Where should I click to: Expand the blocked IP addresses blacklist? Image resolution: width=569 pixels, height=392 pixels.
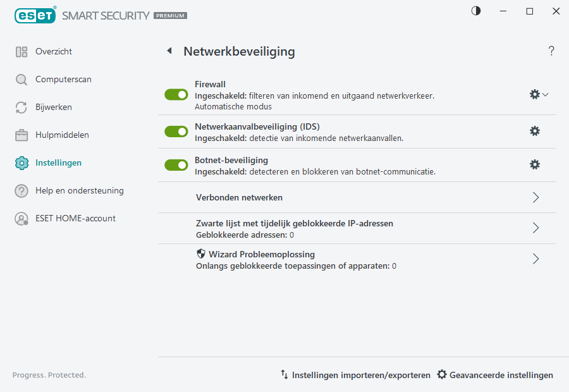[535, 228]
